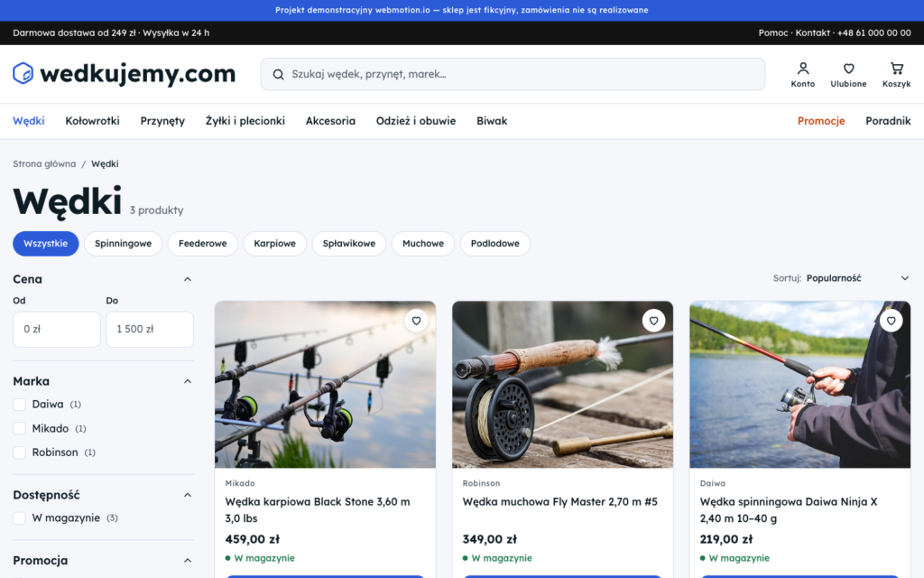Open the Kołowrotki menu item
The width and height of the screenshot is (924, 578).
click(x=93, y=121)
